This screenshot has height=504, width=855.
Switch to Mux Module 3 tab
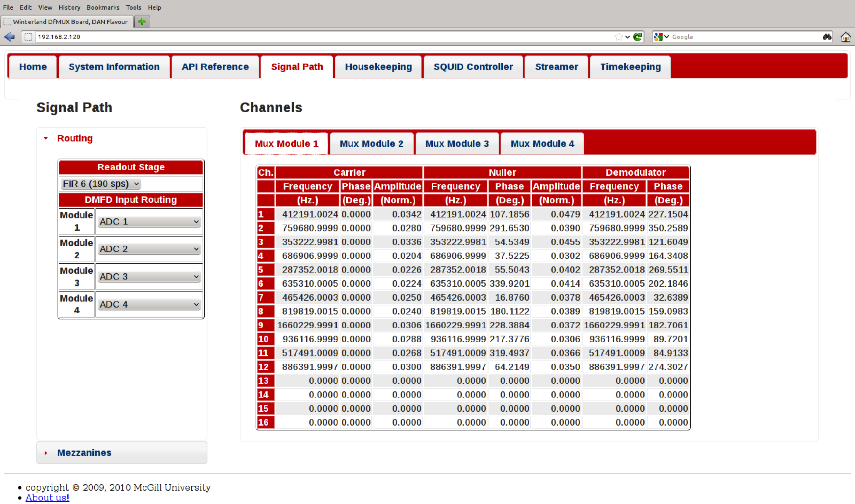click(457, 144)
